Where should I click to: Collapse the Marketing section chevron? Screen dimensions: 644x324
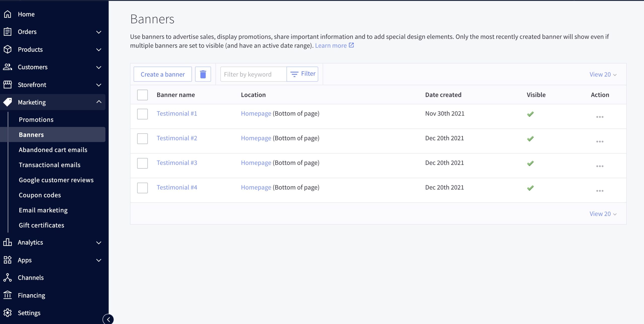99,102
